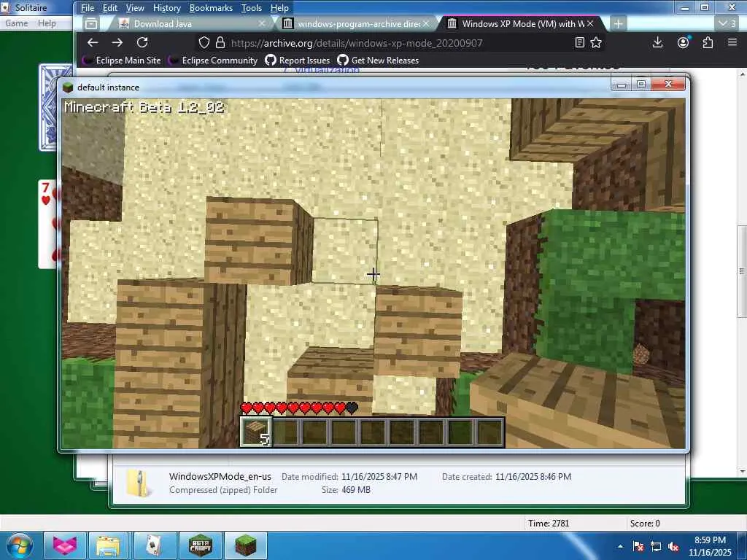Switch to Minecraft grass block taskbar icon
Image resolution: width=747 pixels, height=560 pixels.
[x=245, y=545]
